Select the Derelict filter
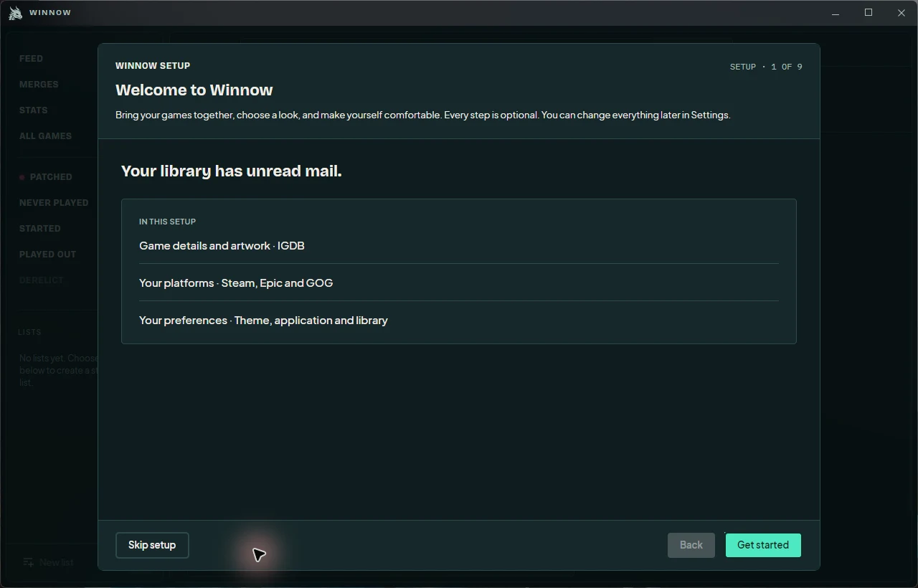 pyautogui.click(x=41, y=280)
